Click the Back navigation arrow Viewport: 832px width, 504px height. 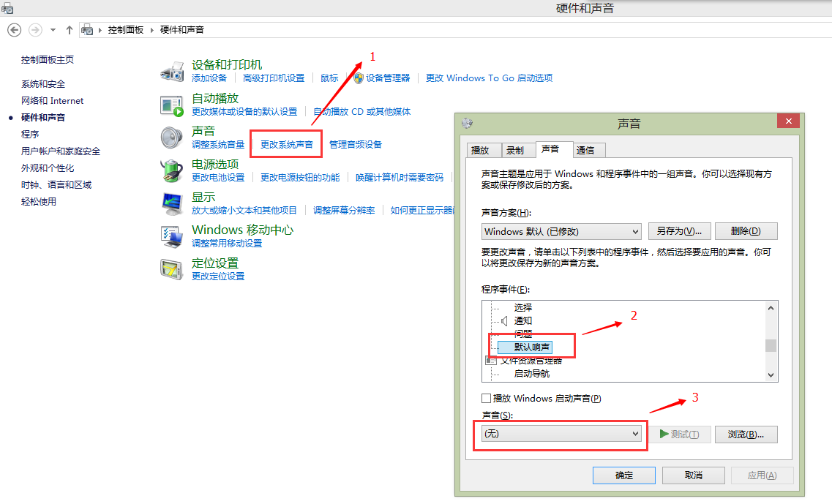pos(15,30)
